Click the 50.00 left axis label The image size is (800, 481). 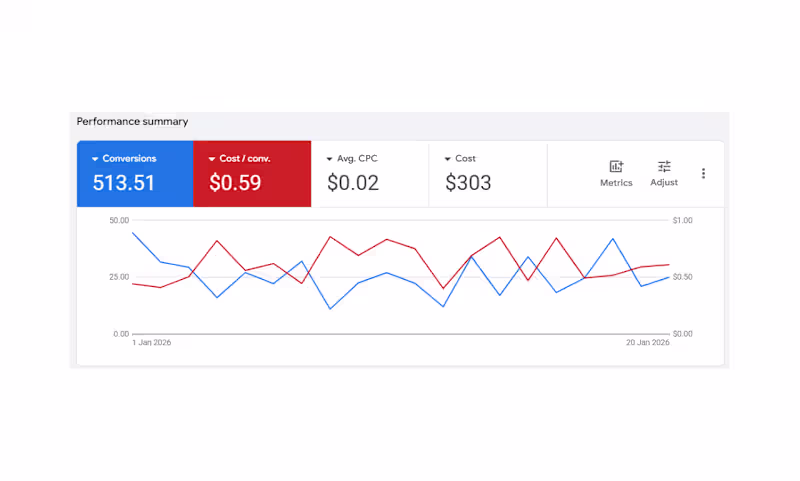pos(119,220)
